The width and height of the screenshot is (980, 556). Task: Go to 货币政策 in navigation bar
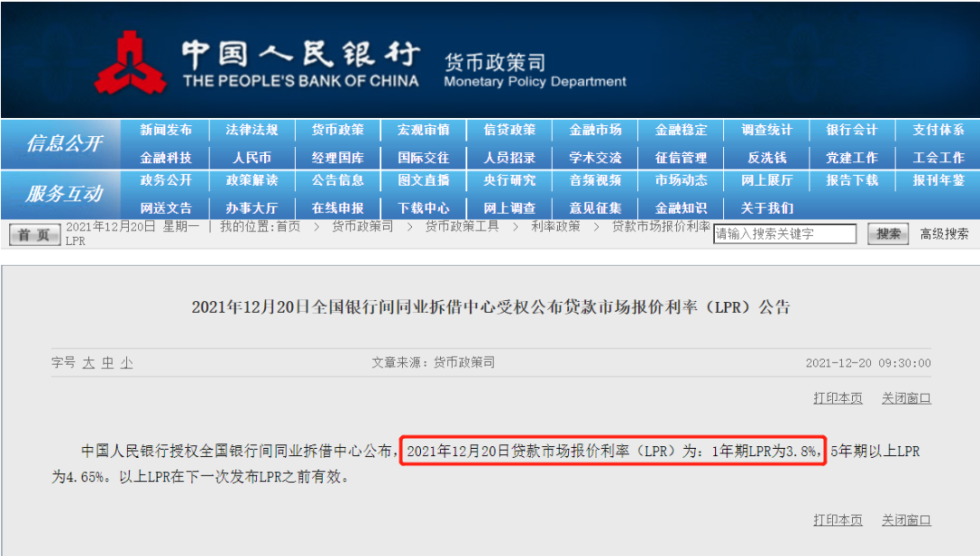(338, 130)
